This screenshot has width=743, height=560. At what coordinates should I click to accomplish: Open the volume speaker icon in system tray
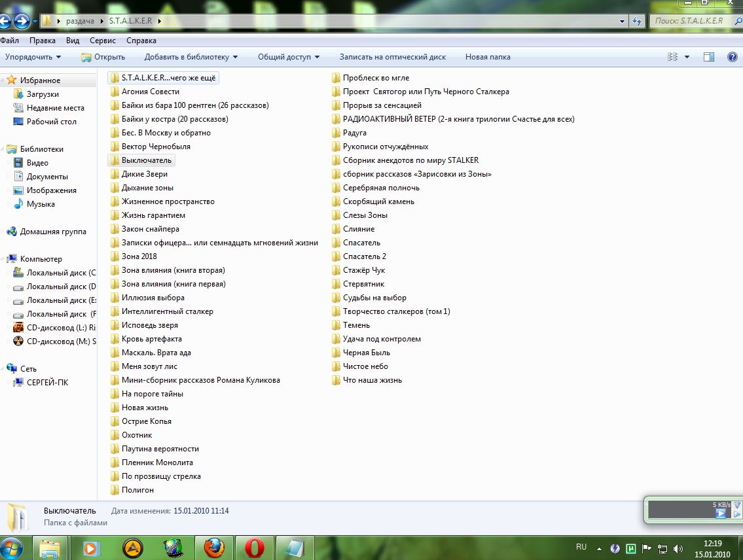point(678,548)
